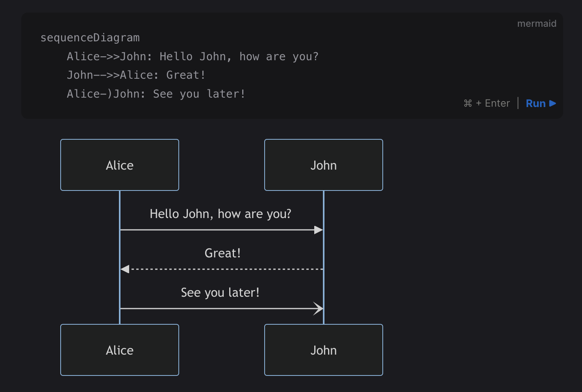Click the sequenceDiagram keyword in the code
582x392 pixels.
[x=90, y=38]
